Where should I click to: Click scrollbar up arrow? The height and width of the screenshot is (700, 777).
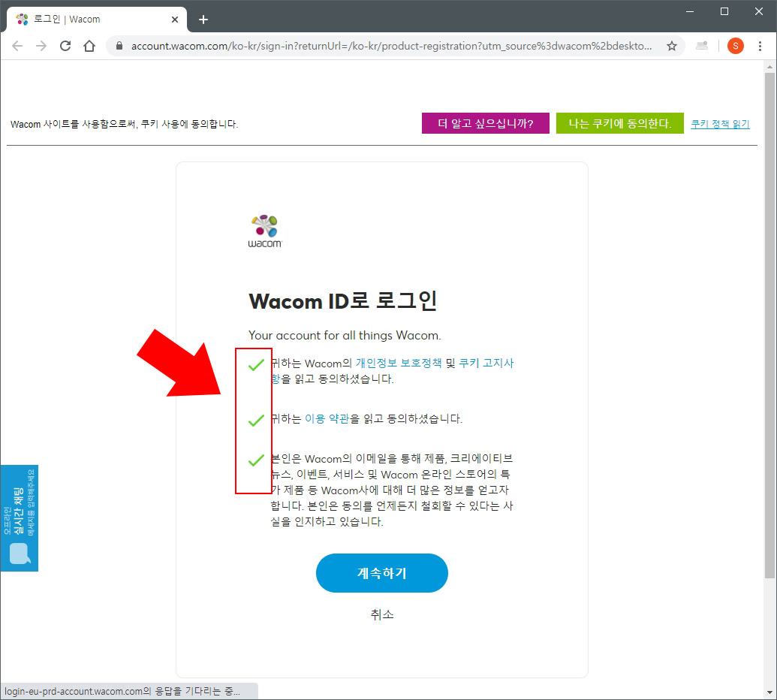[769, 66]
